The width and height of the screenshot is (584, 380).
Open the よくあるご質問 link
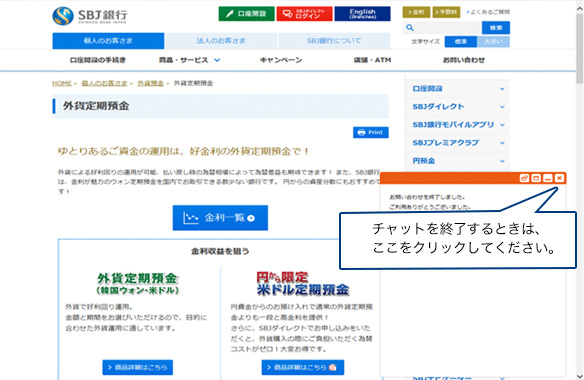point(488,12)
